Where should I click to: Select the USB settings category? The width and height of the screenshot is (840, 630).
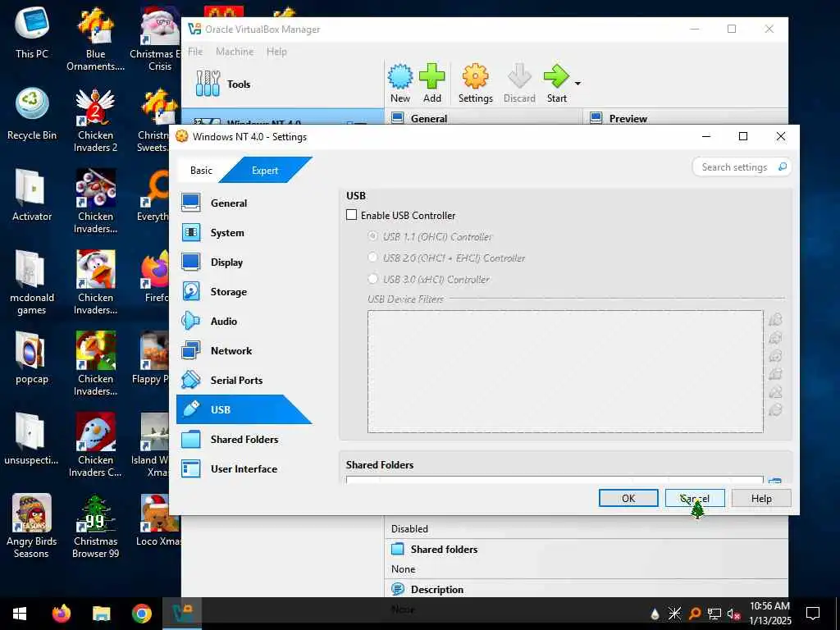(x=244, y=409)
